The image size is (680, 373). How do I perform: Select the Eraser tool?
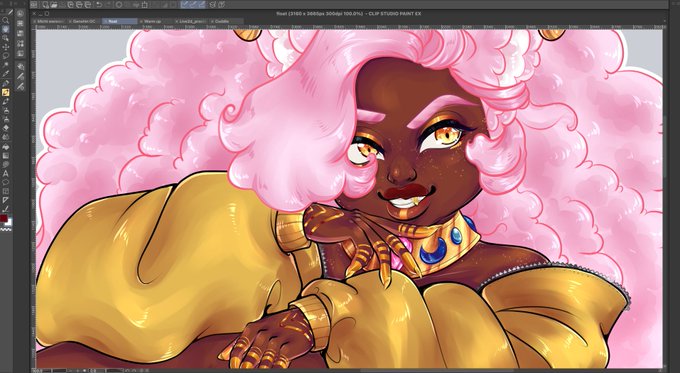click(x=6, y=128)
